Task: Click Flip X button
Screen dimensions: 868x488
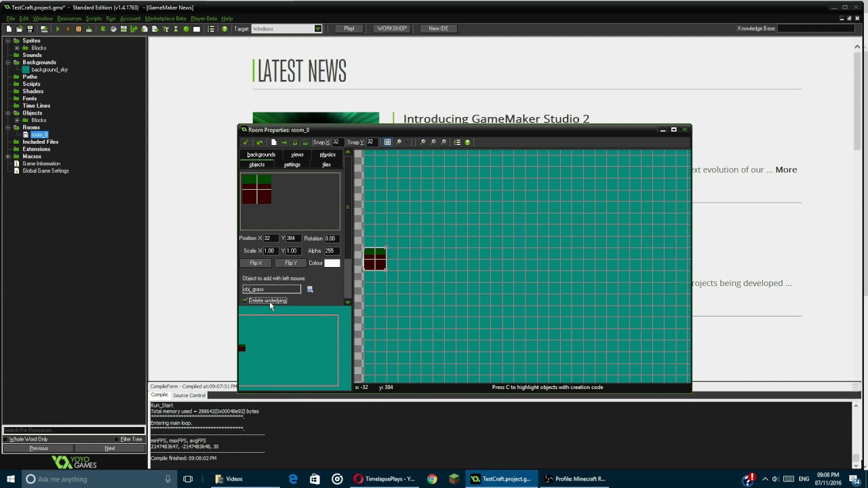Action: [256, 263]
